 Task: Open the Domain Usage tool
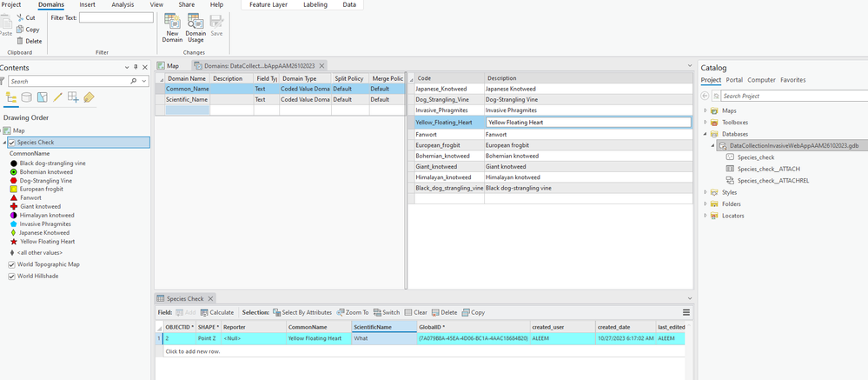pyautogui.click(x=195, y=22)
